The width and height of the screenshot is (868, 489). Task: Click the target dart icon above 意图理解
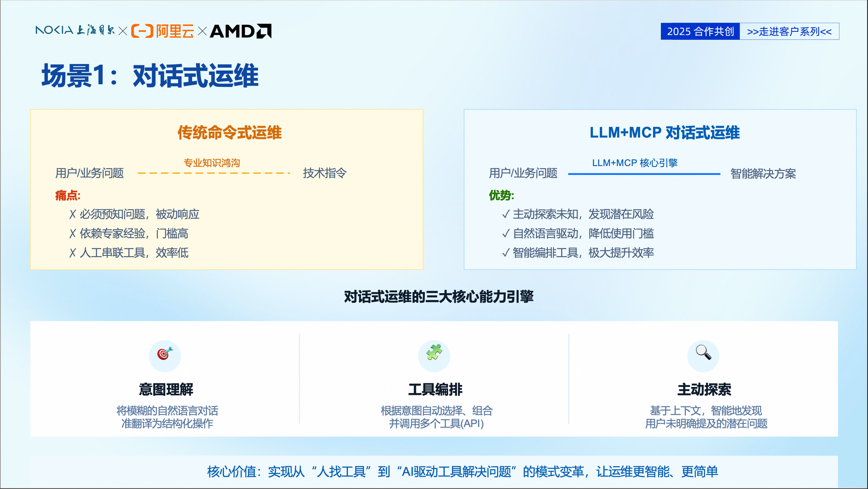click(x=165, y=354)
